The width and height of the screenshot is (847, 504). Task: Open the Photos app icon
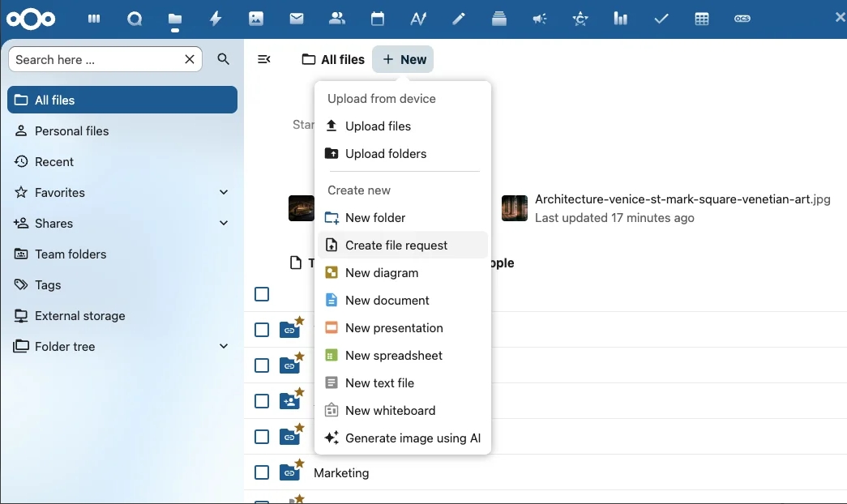coord(256,19)
